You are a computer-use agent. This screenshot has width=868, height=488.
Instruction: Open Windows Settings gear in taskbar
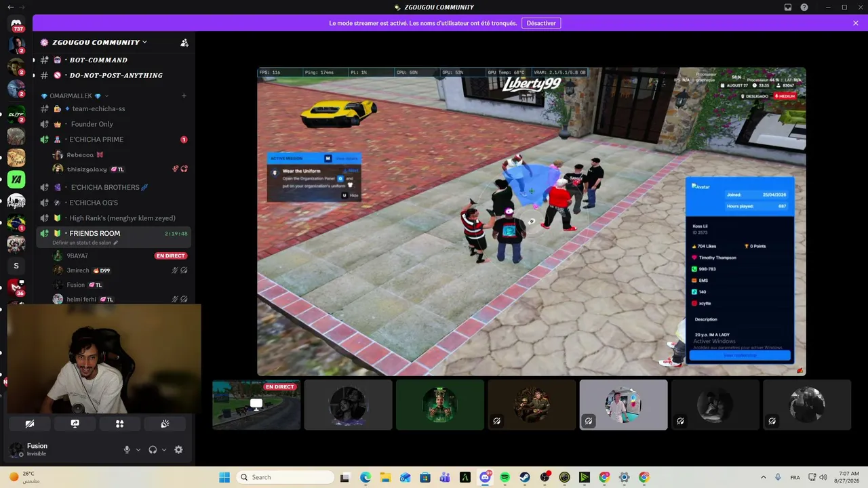625,477
